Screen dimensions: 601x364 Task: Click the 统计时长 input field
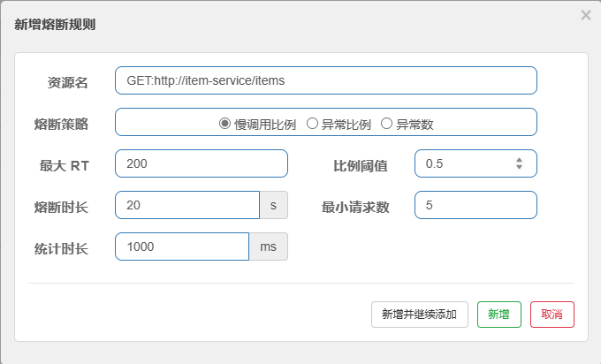point(182,246)
